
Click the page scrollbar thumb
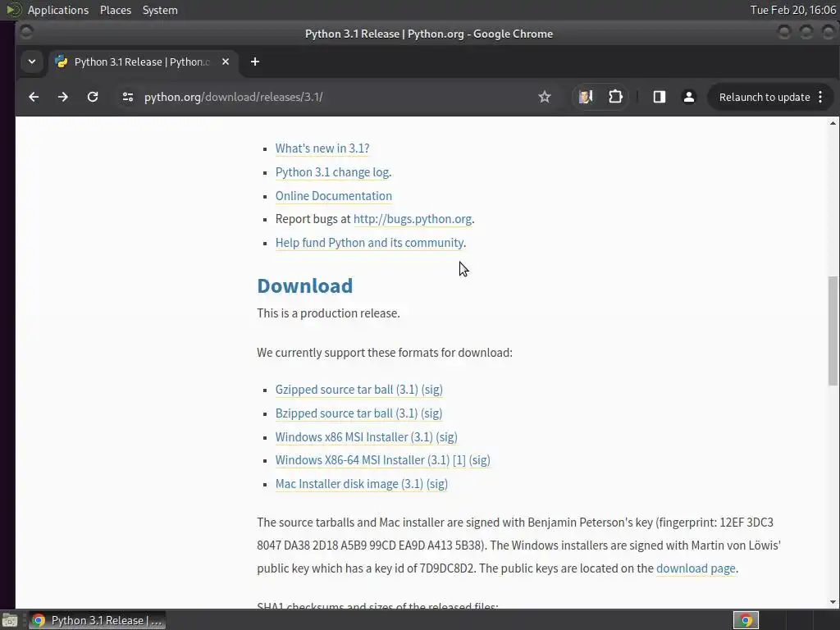[x=833, y=331]
